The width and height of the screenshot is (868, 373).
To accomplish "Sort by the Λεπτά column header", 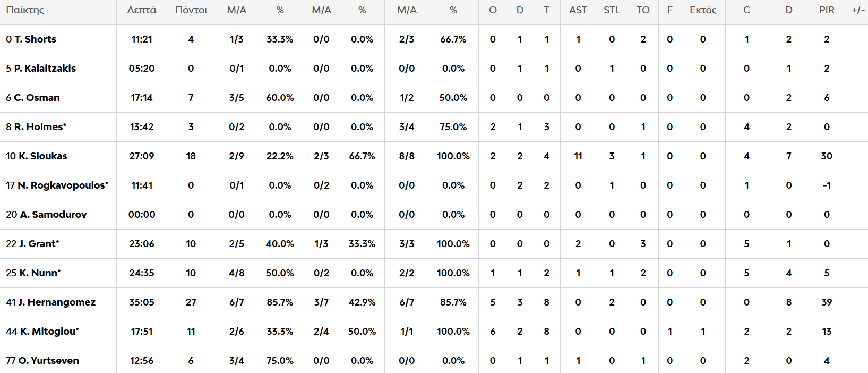I will [142, 10].
